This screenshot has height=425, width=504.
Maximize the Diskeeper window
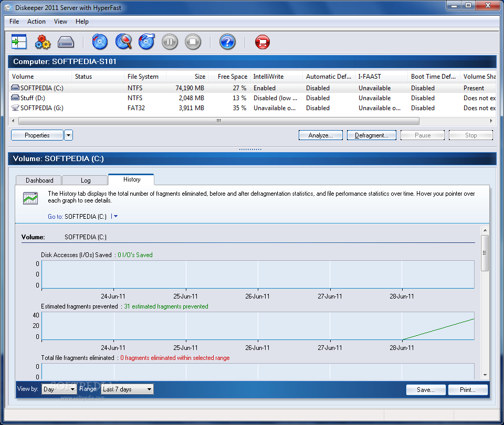468,5
